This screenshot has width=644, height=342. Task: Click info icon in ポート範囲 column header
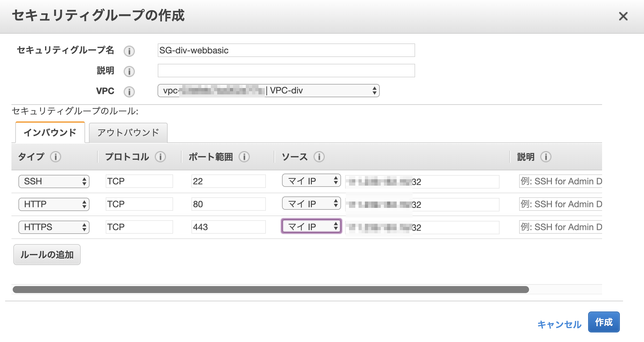[244, 157]
